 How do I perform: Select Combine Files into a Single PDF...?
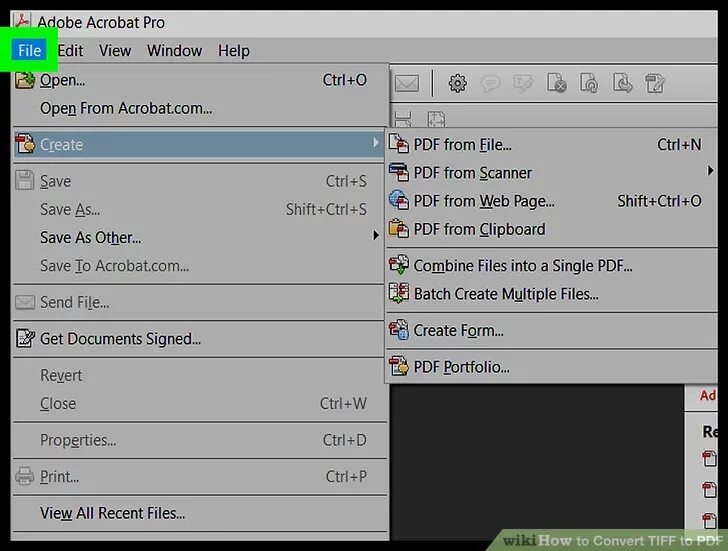[552, 266]
